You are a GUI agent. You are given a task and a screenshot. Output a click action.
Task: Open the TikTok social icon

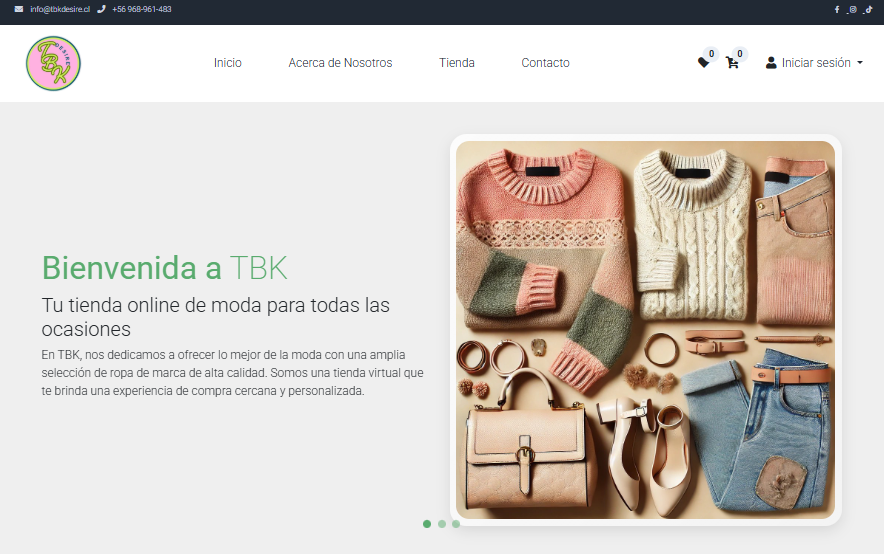pyautogui.click(x=868, y=9)
